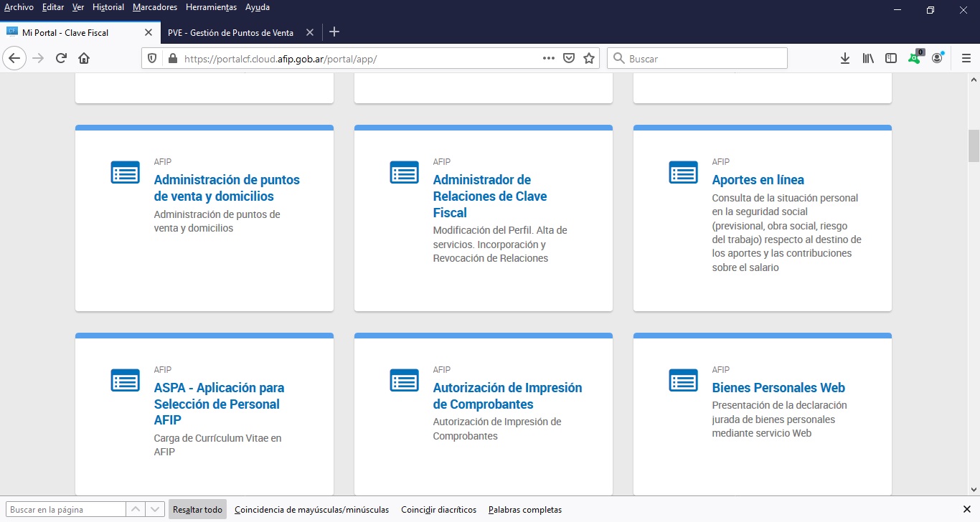The width and height of the screenshot is (980, 522).
Task: Toggle Resaltar todo highlight option
Action: click(198, 510)
